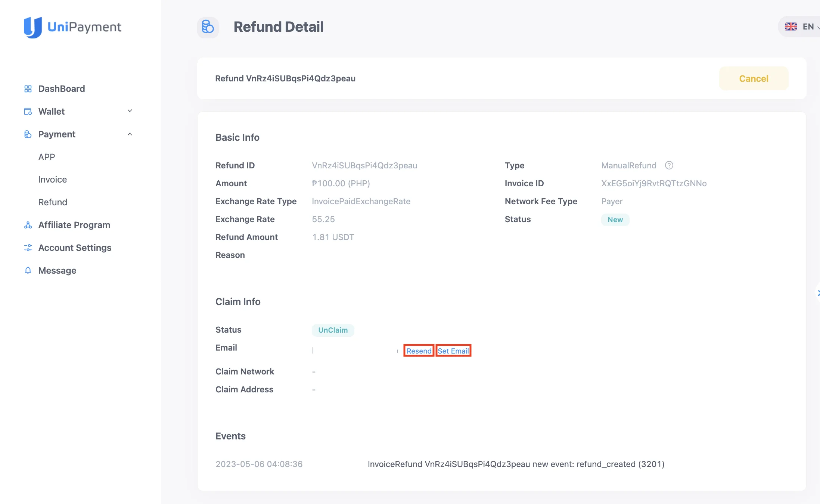
Task: Click the help icon next to ManualRefund
Action: [x=669, y=165]
